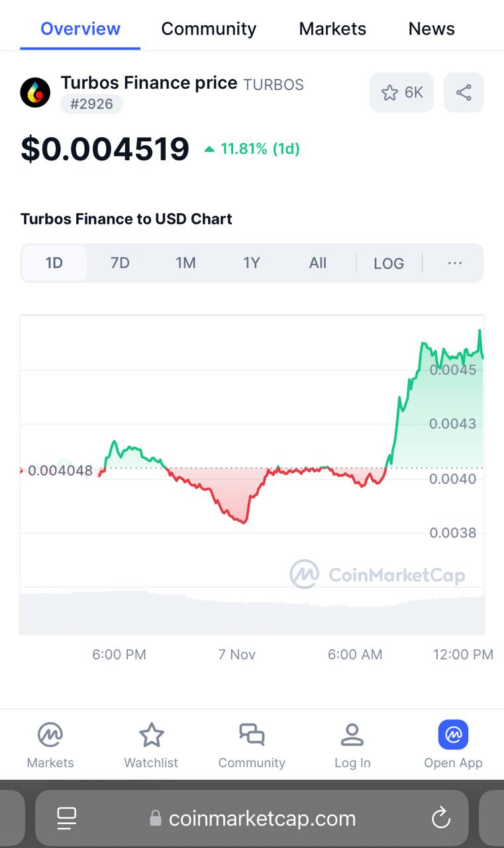Select the 1D chart range

pyautogui.click(x=54, y=263)
